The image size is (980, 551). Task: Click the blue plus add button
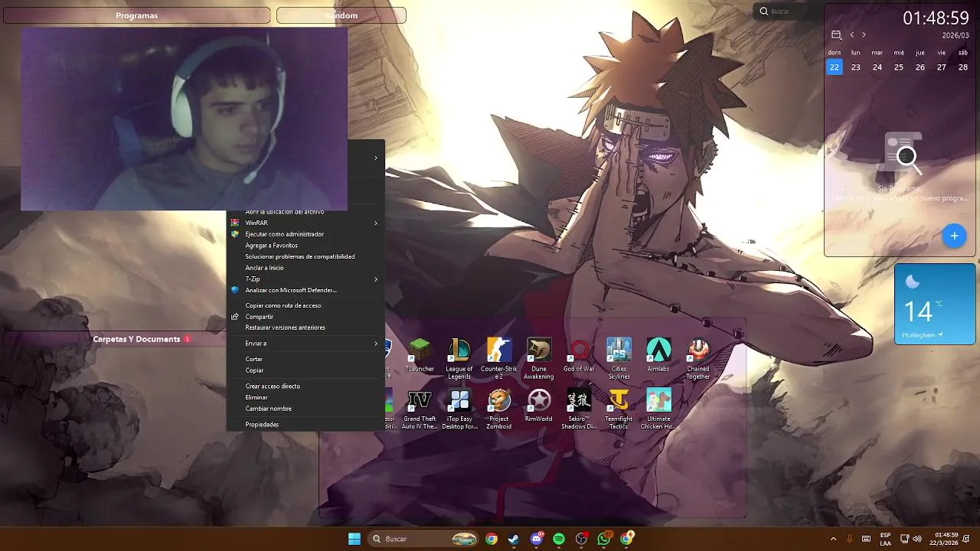pos(954,236)
